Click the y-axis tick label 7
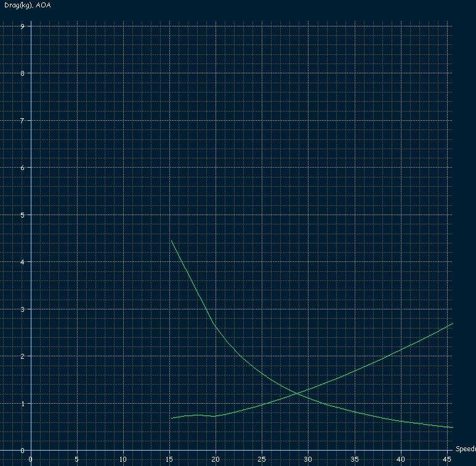The width and height of the screenshot is (476, 466). [22, 121]
